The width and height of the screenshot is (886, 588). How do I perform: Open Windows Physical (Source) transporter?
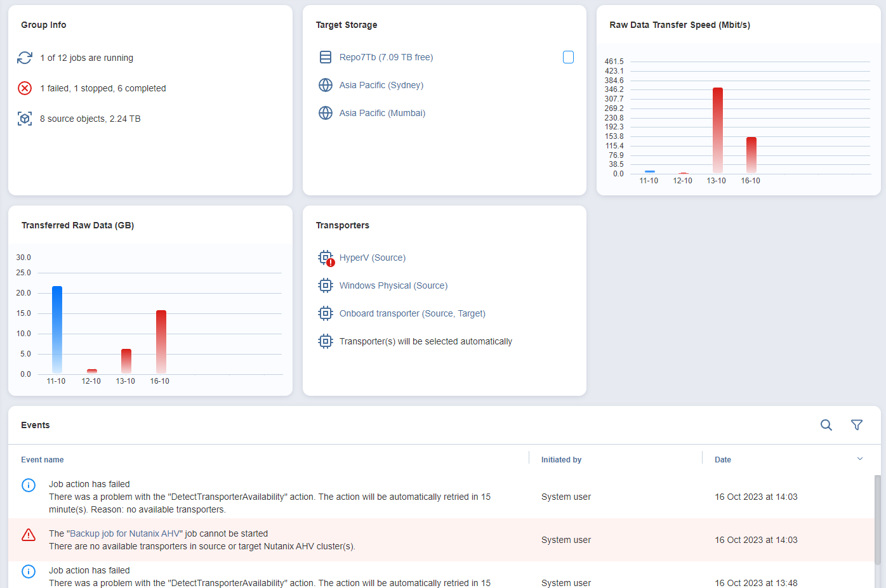coord(393,285)
